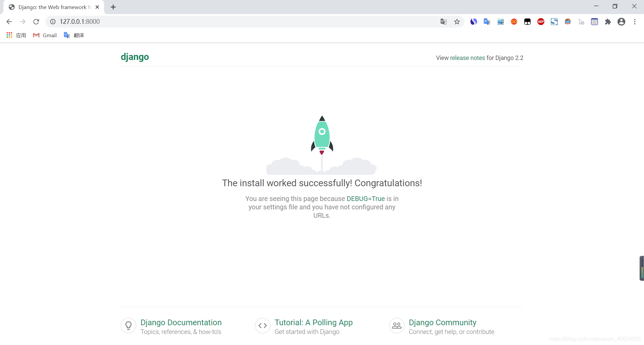Bookmark this page with the star icon
This screenshot has width=644, height=345.
(457, 22)
